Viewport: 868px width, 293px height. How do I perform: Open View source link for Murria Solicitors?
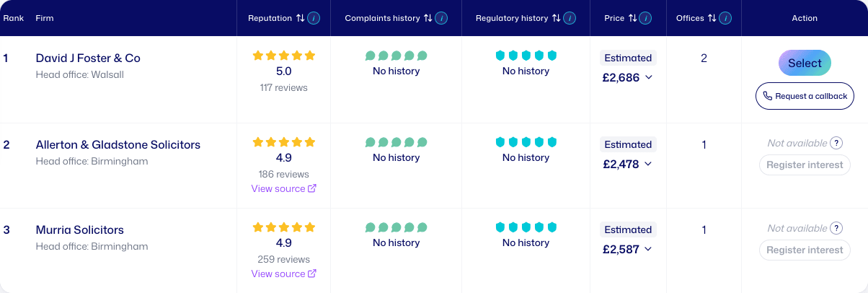[284, 274]
